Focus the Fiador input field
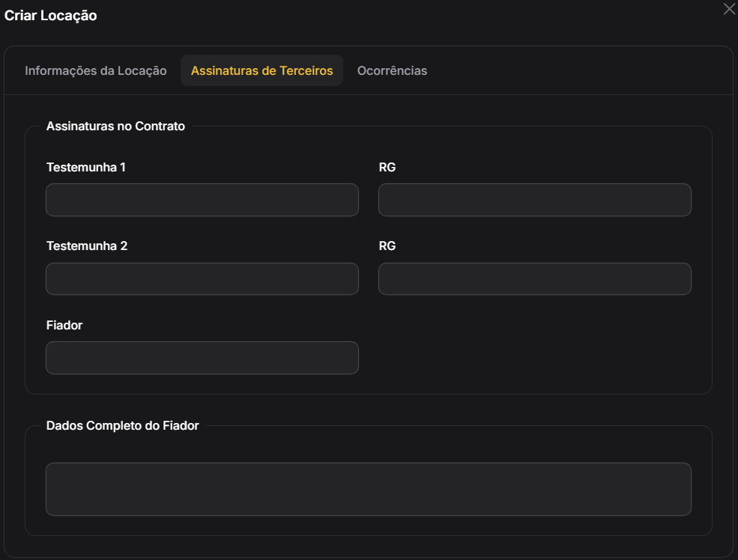738x560 pixels. click(x=202, y=358)
